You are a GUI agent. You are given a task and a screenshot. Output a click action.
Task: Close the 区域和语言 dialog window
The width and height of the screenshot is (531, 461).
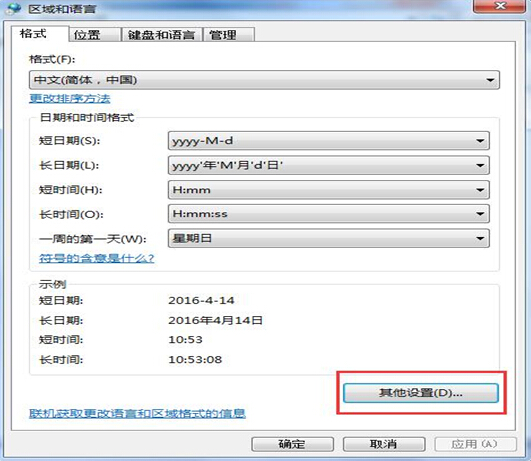pyautogui.click(x=499, y=6)
